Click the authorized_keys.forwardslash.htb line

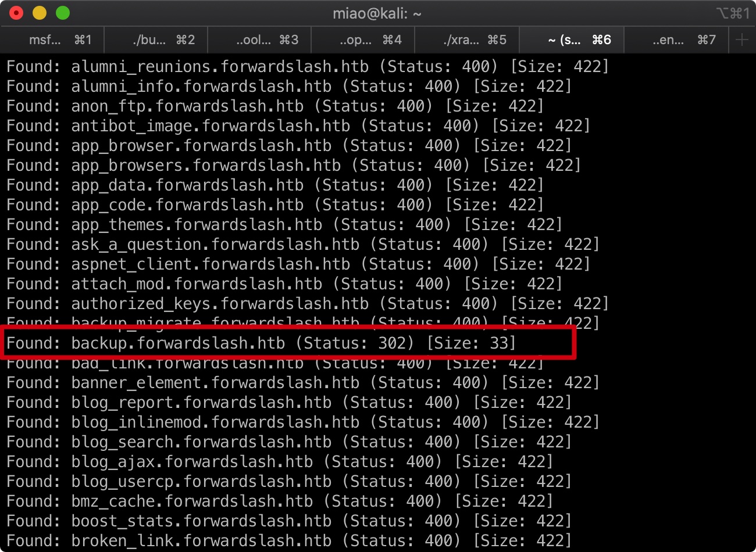tap(308, 304)
